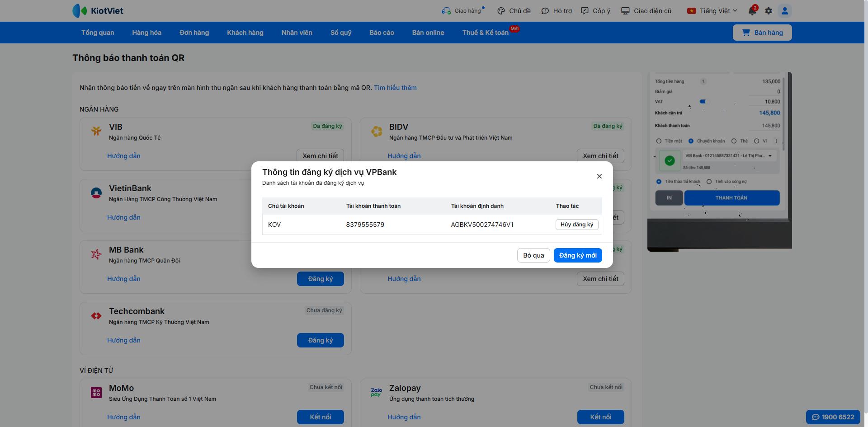Click the Góp ý feedback icon
868x427 pixels.
(585, 11)
